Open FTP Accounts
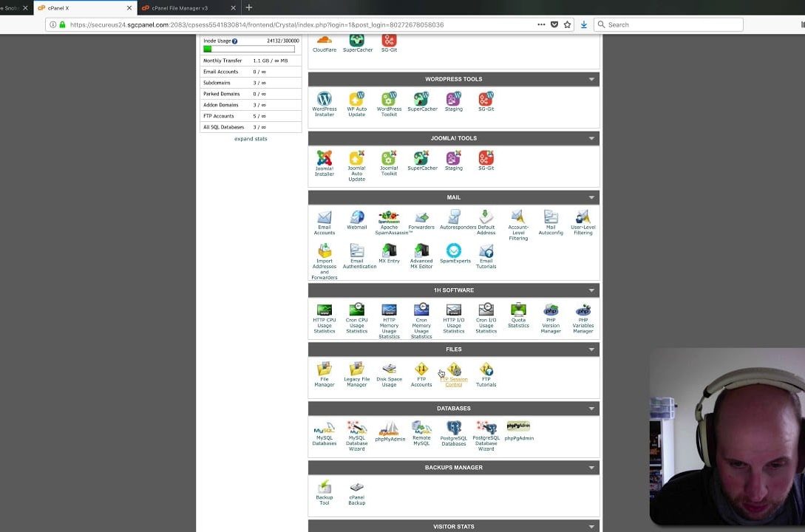Screen dimensions: 805x532 (421, 375)
